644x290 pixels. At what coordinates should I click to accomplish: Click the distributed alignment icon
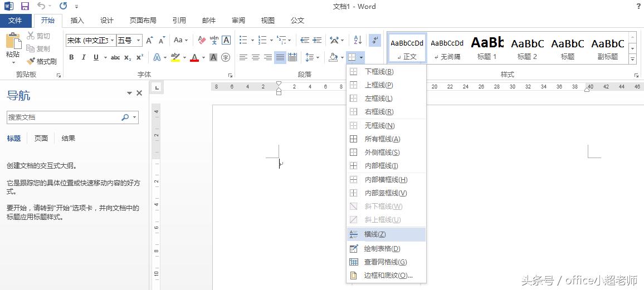pyautogui.click(x=292, y=57)
